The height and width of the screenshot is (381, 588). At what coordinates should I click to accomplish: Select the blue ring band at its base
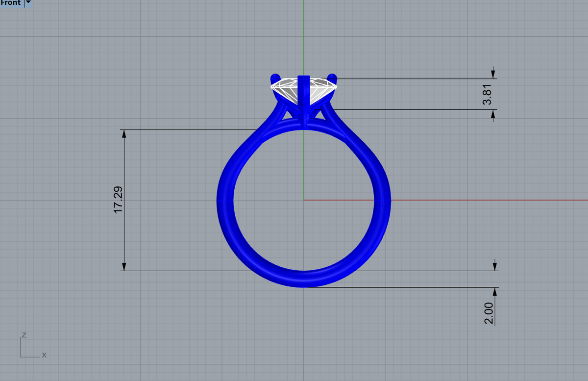[304, 279]
